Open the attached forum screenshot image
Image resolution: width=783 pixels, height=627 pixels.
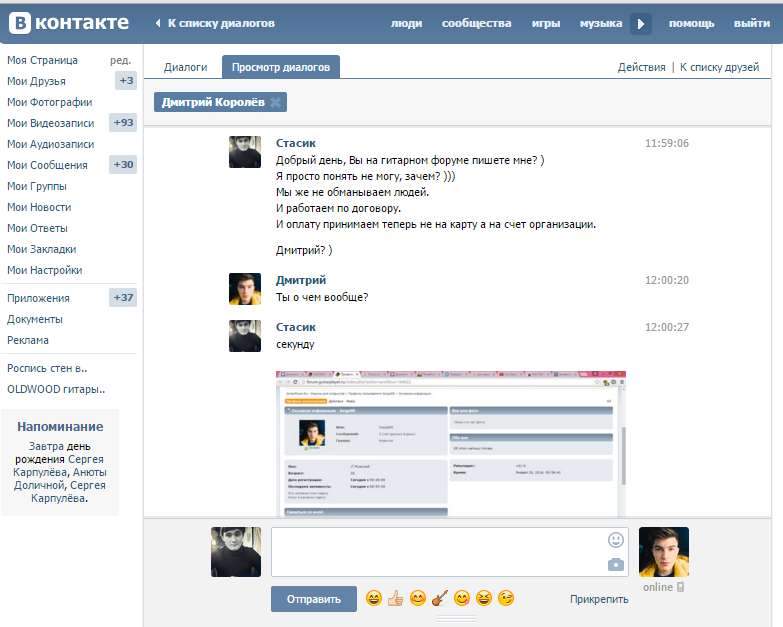[451, 443]
